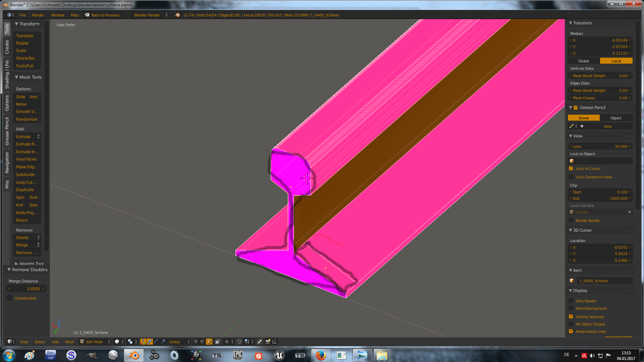Select the translate manipulator arrow icon
The height and width of the screenshot is (362, 644).
click(x=150, y=342)
